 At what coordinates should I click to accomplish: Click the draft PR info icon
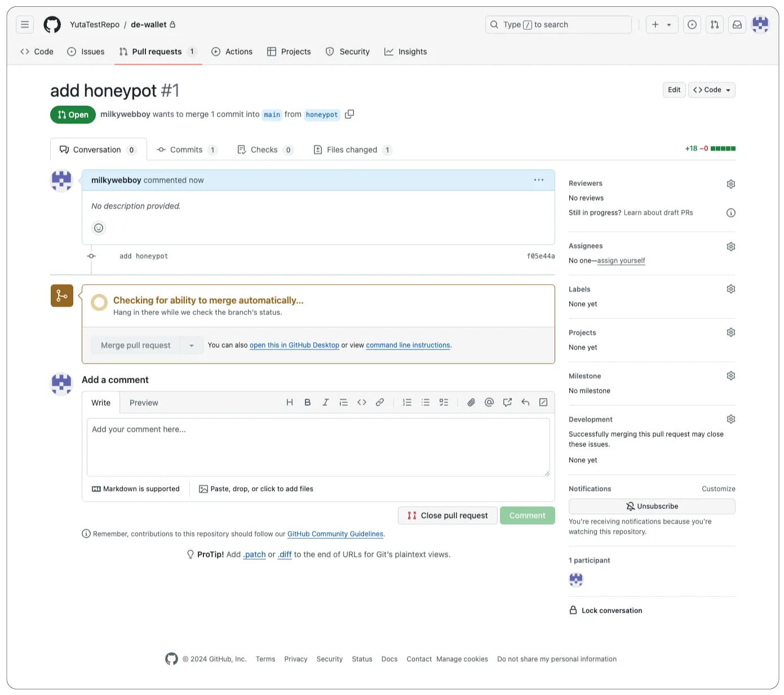[x=731, y=213]
